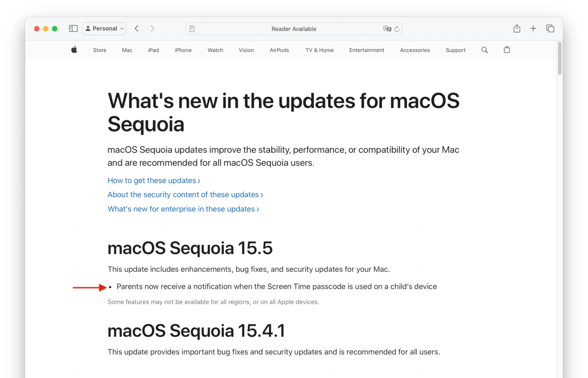Open the Mac menu item
Screen dimensions: 588x378
click(x=127, y=50)
